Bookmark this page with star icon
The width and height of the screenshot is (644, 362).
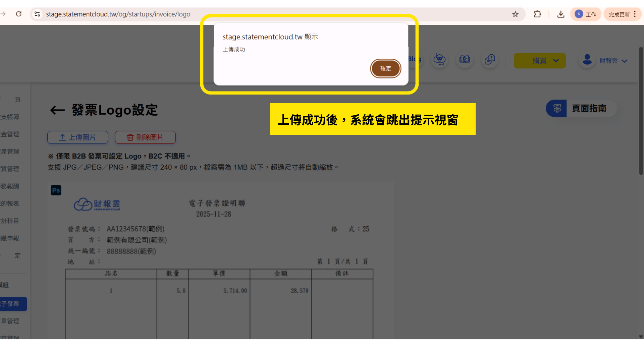[515, 14]
